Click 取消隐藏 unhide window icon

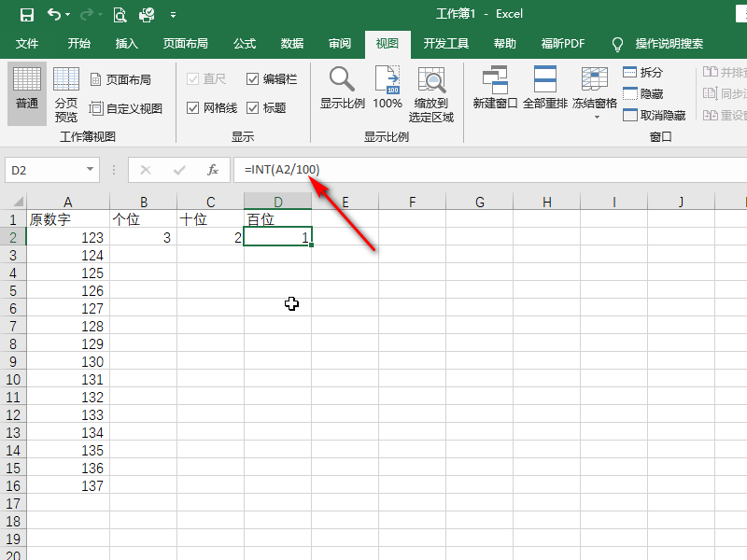(x=655, y=115)
